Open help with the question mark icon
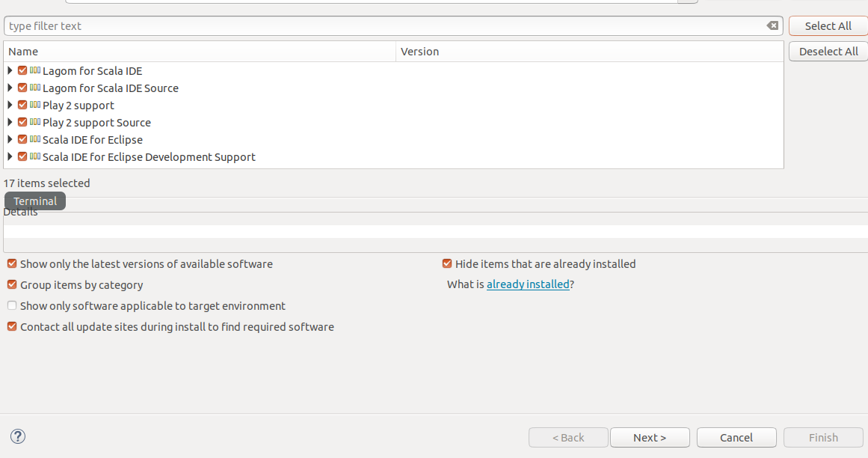Image resolution: width=868 pixels, height=458 pixels. pyautogui.click(x=18, y=436)
